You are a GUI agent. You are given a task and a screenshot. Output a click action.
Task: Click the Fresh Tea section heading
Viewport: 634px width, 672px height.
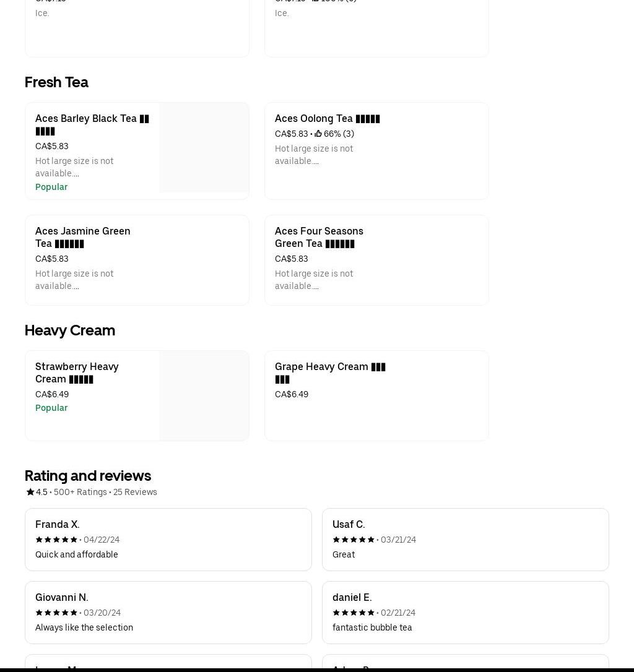pos(56,82)
